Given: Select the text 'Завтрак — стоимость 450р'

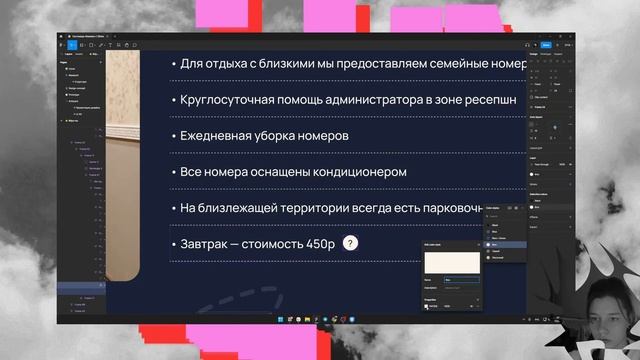Looking at the screenshot, I should [x=257, y=244].
